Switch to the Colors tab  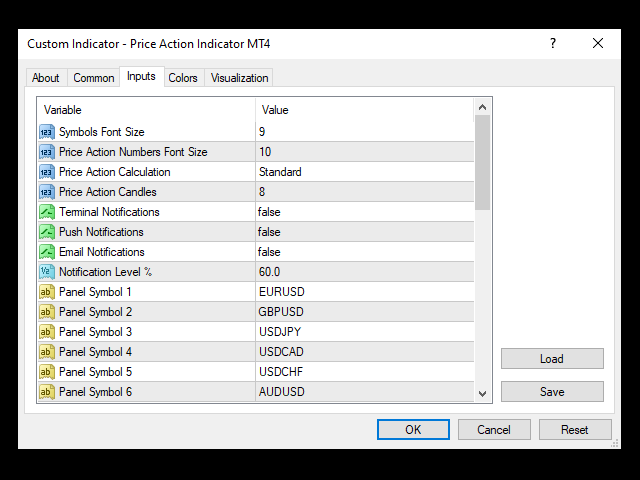pos(183,78)
